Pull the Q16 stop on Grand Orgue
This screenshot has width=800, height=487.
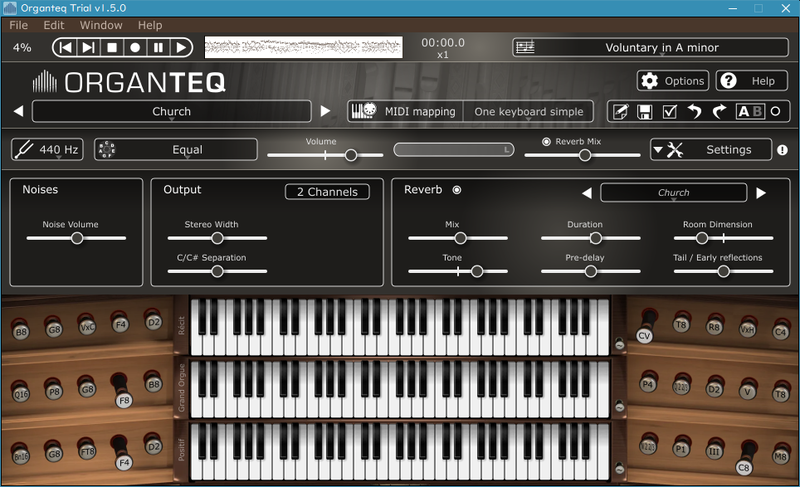coord(21,393)
